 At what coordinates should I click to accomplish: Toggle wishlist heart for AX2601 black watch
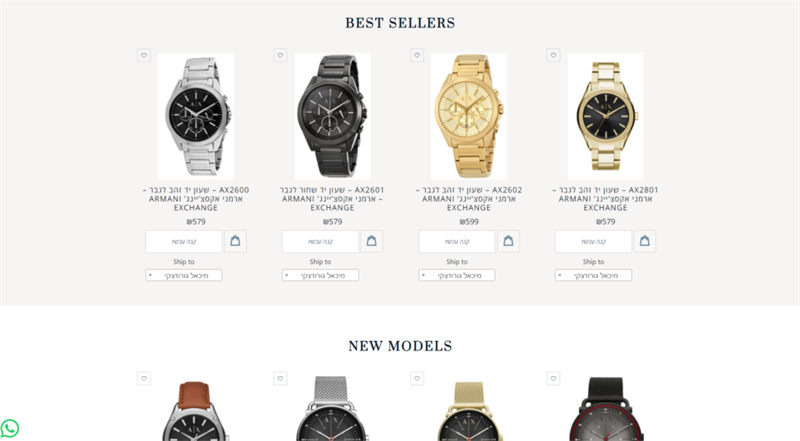coord(280,55)
